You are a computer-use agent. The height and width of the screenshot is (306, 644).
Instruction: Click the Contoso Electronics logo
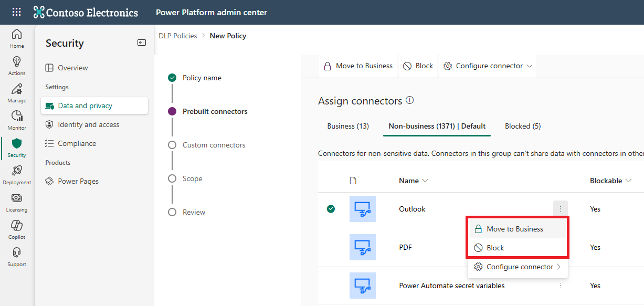coord(86,12)
